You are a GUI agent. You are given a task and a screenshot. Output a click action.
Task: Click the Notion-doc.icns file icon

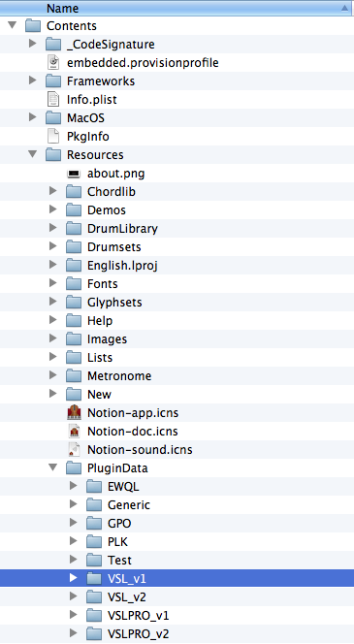tap(74, 432)
